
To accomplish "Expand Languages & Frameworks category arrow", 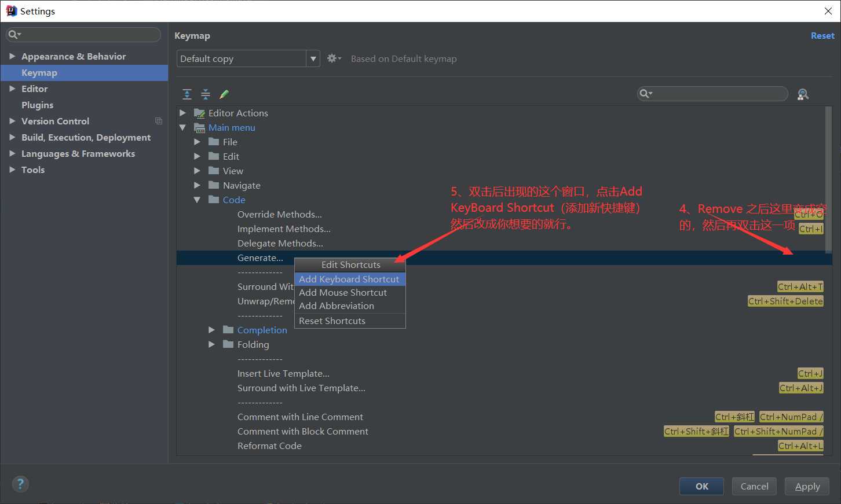I will (x=12, y=153).
